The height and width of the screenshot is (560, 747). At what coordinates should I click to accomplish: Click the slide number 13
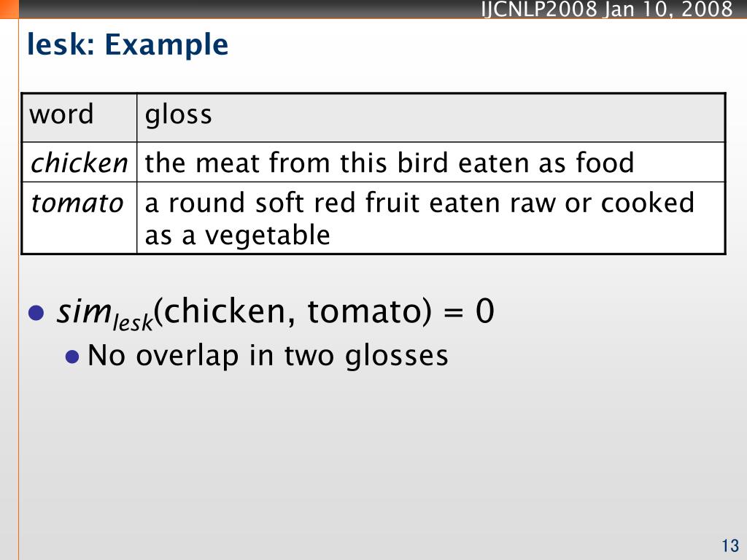tap(730, 545)
